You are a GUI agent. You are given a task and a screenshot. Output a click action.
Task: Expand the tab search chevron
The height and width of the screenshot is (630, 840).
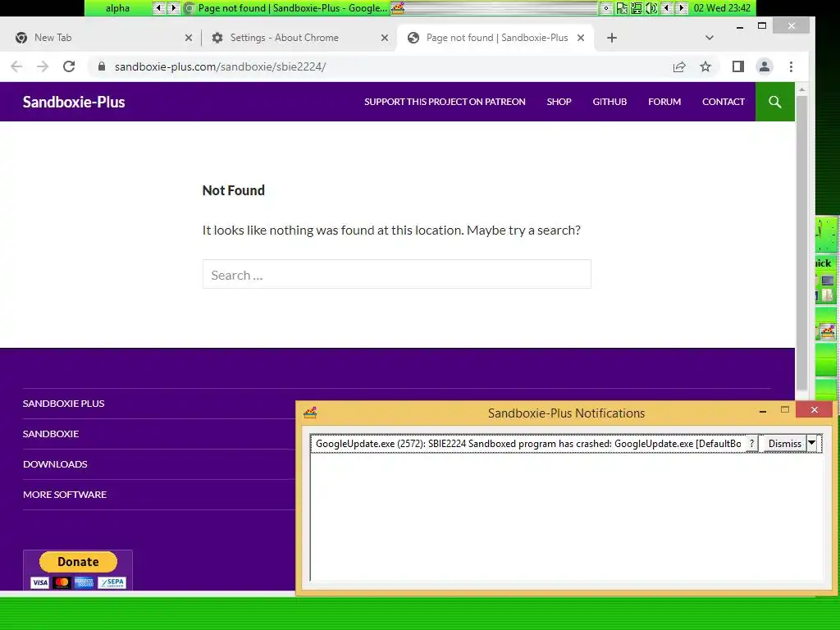click(710, 38)
